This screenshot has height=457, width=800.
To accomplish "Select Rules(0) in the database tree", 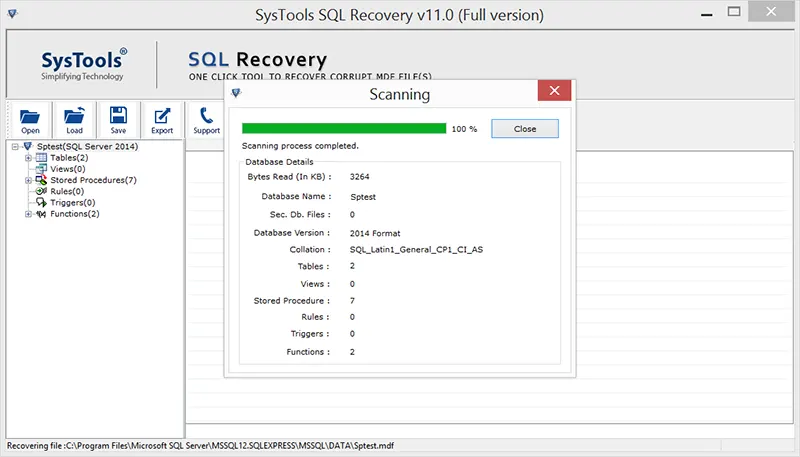I will 67,191.
